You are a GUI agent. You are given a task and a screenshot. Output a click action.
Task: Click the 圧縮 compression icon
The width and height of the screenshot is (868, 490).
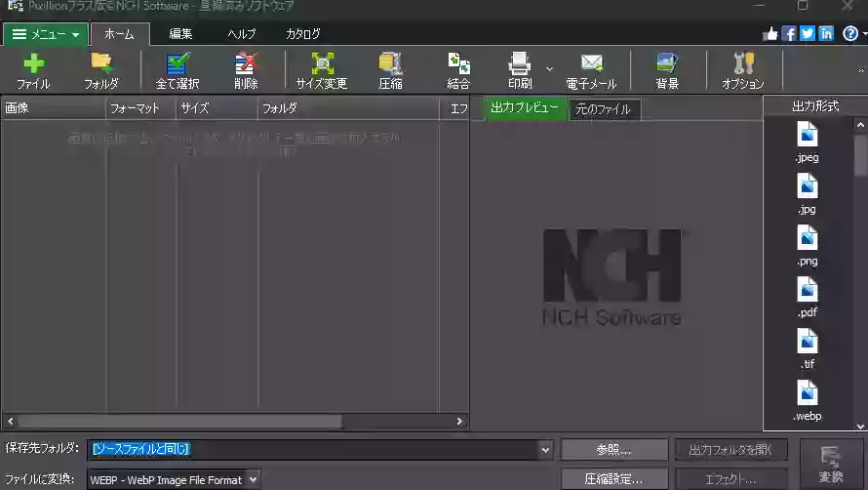390,64
